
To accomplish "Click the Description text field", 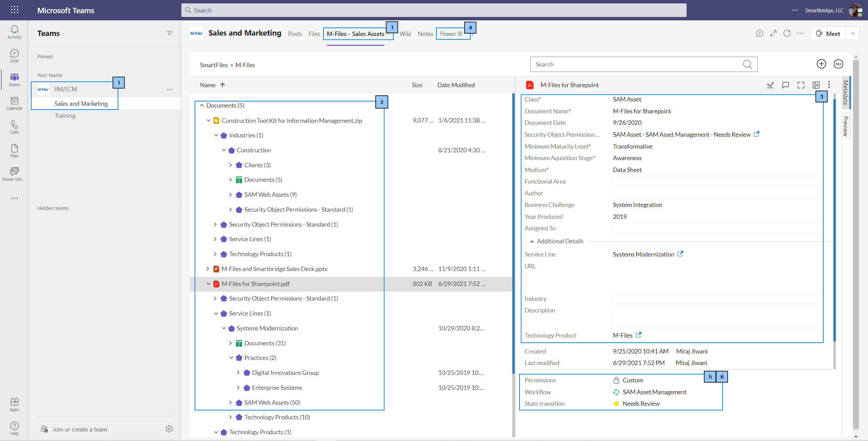I will (717, 317).
